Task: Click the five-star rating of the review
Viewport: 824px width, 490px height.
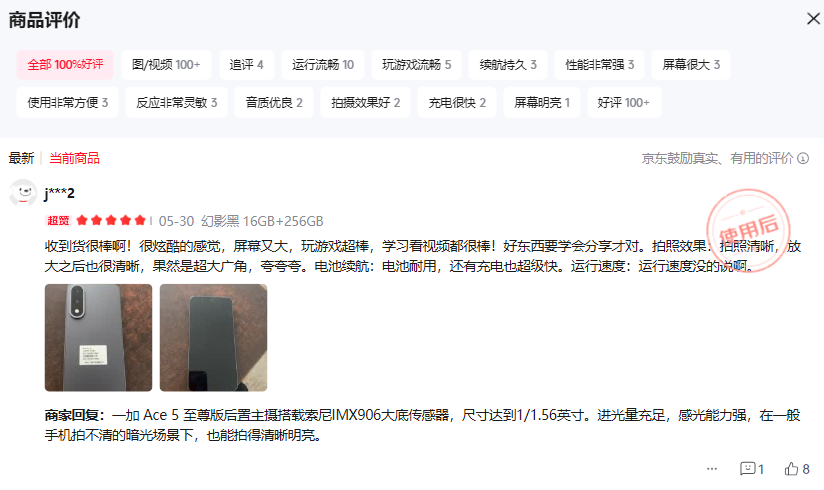Action: pyautogui.click(x=110, y=220)
